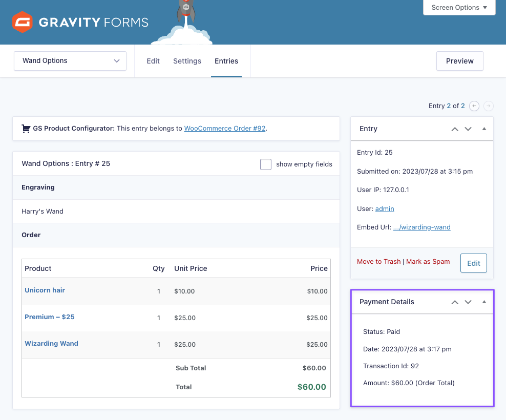
Task: Click the Preview button
Action: tap(460, 61)
